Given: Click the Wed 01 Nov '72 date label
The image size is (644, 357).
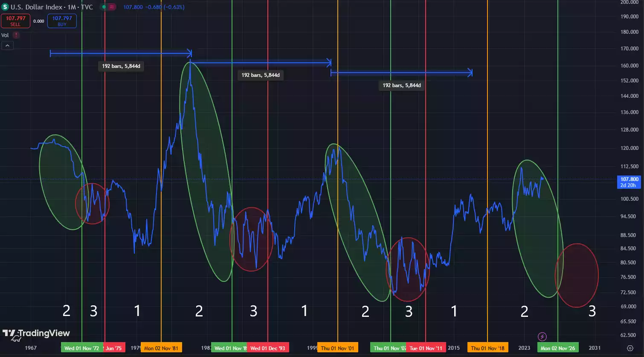Looking at the screenshot, I should [82, 348].
